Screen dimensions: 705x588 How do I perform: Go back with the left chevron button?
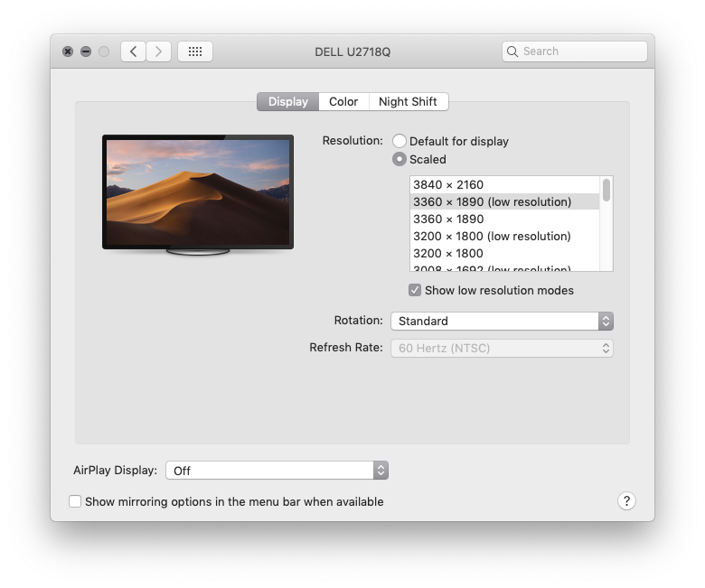133,51
